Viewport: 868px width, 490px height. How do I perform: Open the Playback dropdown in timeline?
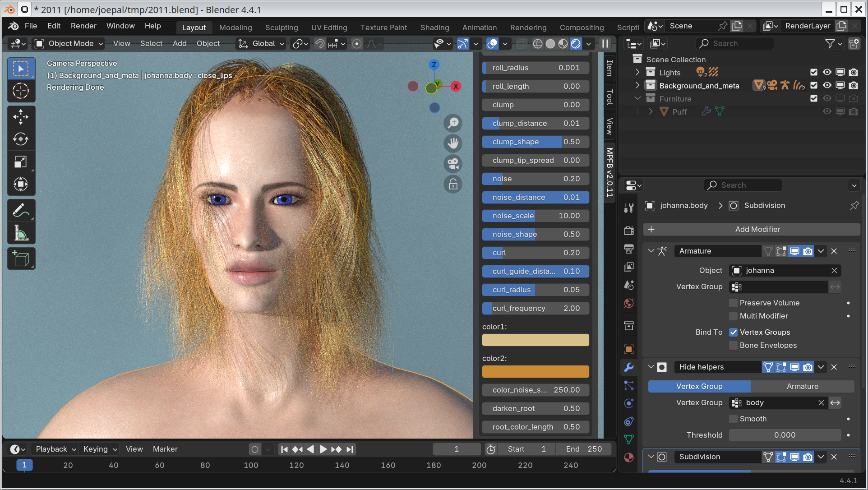click(x=56, y=449)
